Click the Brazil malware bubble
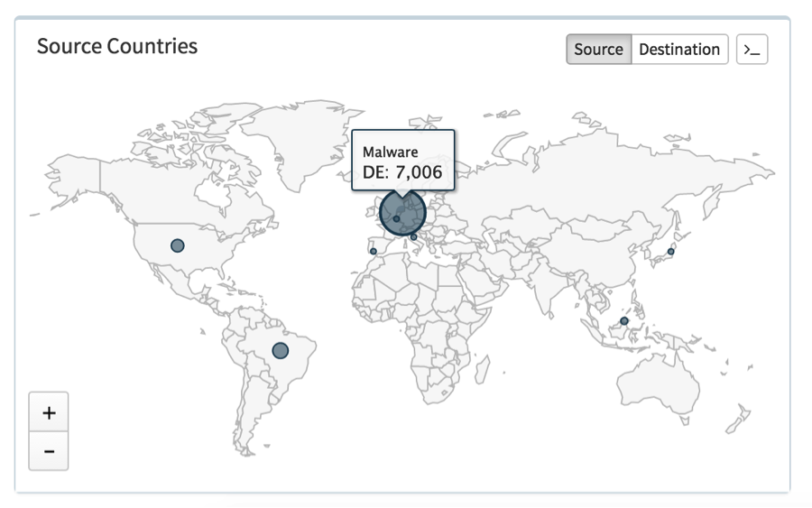Image resolution: width=812 pixels, height=508 pixels. [x=280, y=350]
